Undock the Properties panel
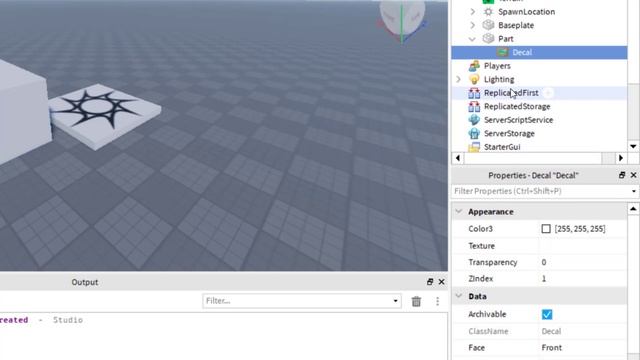Viewport: 640px width, 360px height. coord(622,175)
